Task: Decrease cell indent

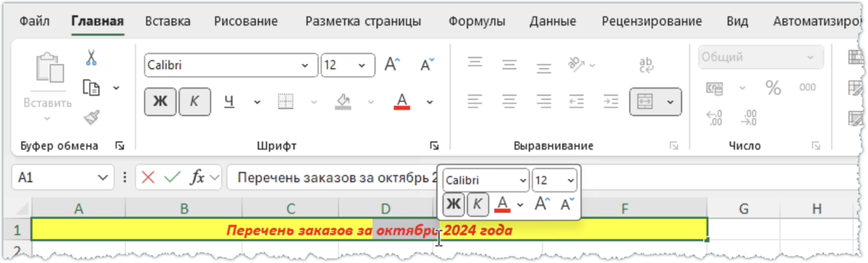Action: pyautogui.click(x=576, y=101)
